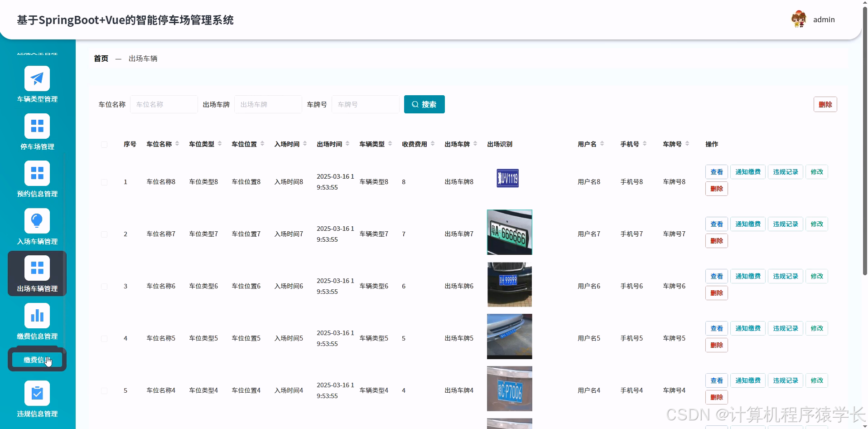
Task: Open plate thumbnail in 车位名称6 row
Action: tap(510, 284)
